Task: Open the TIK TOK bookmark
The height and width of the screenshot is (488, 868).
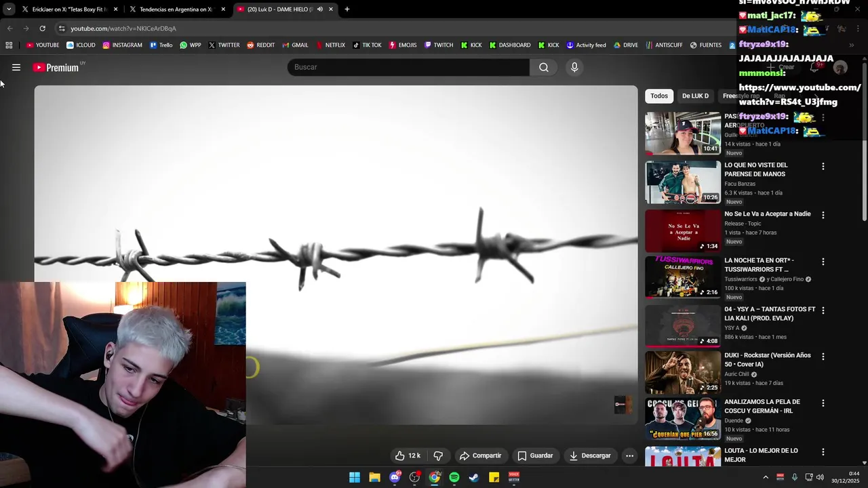Action: (x=366, y=45)
